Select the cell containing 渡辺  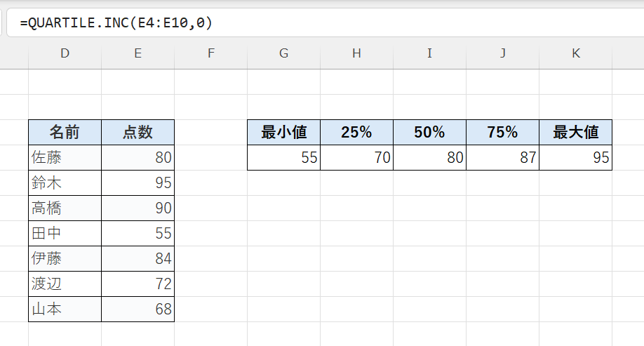[x=65, y=284]
